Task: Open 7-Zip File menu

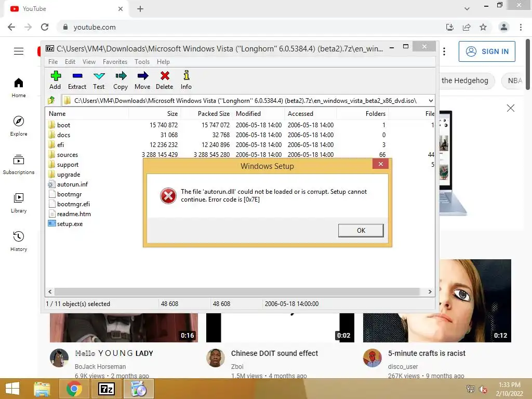Action: pyautogui.click(x=53, y=62)
